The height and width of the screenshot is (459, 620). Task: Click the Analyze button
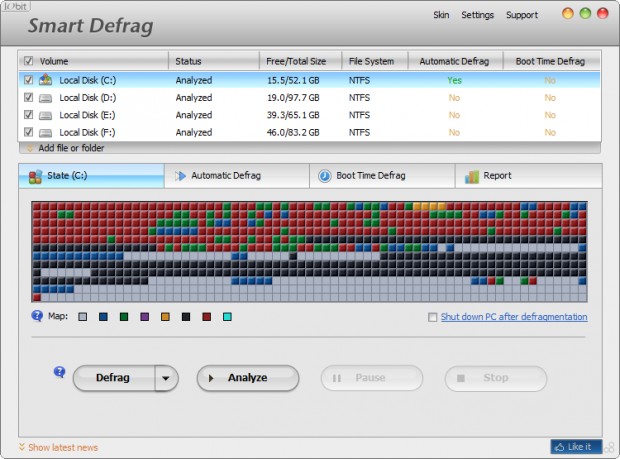[248, 378]
